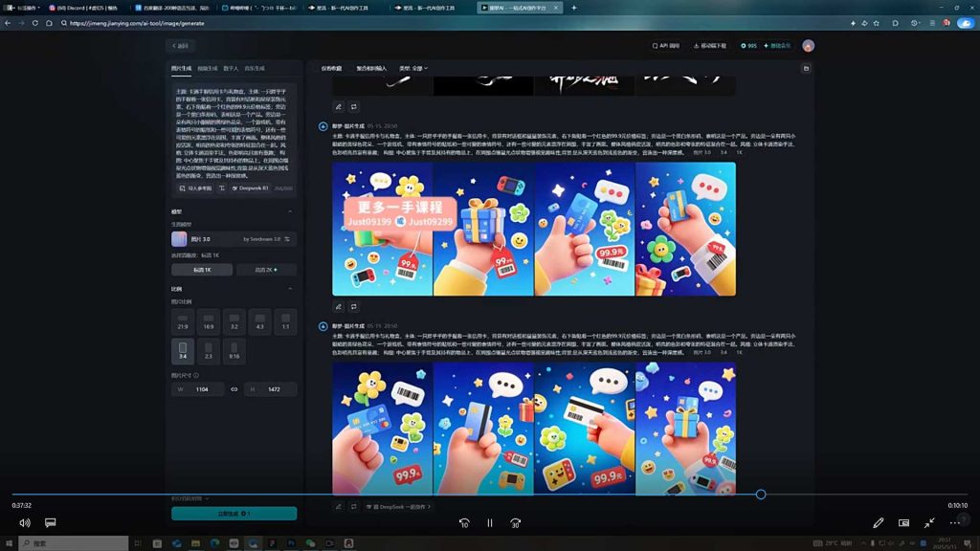Open the volume speaker control
980x551 pixels.
coord(25,523)
